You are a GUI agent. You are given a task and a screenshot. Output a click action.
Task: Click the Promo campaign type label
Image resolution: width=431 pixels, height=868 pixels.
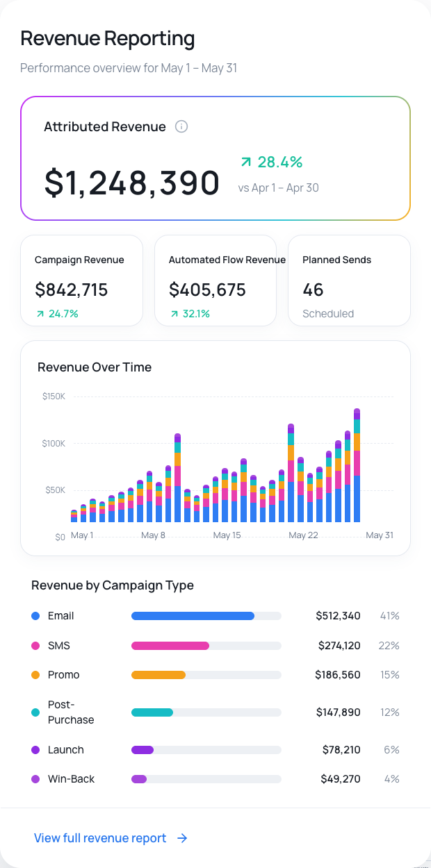coord(64,675)
